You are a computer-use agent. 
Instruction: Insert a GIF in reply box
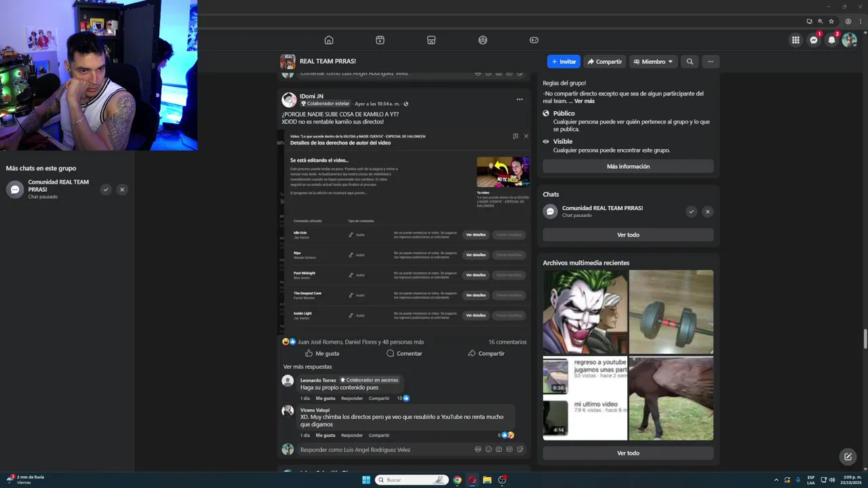pos(509,449)
